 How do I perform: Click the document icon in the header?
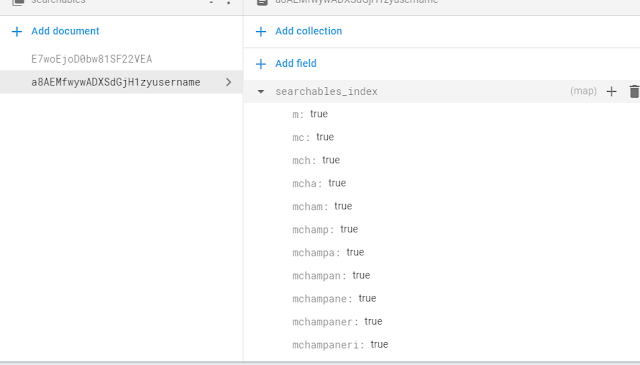(x=262, y=2)
